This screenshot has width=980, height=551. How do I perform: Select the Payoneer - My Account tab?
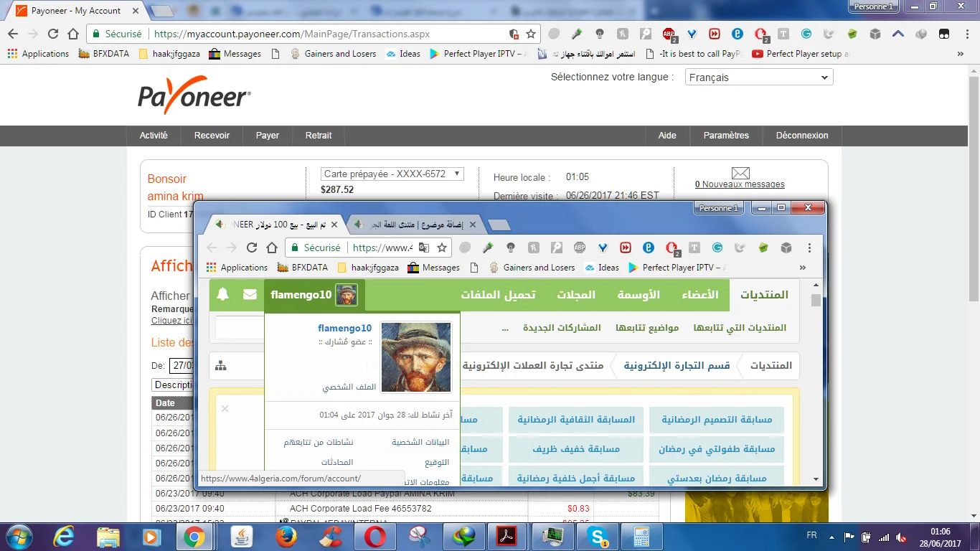(75, 11)
